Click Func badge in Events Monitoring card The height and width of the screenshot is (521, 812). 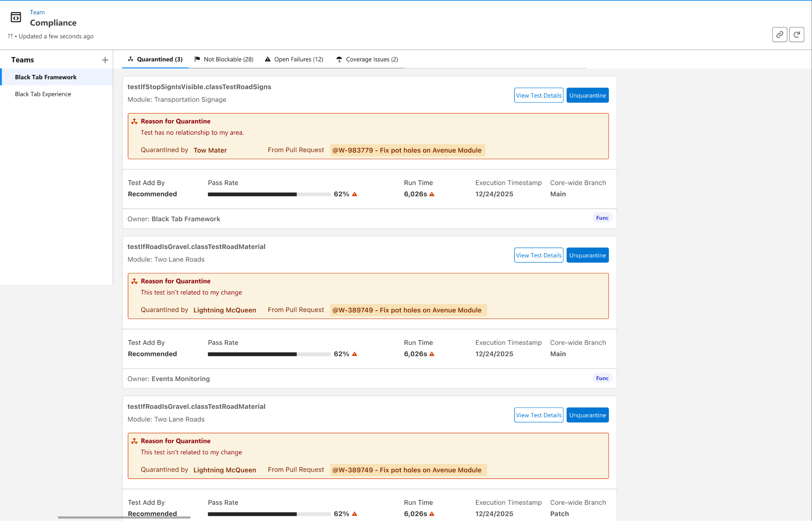click(x=602, y=378)
